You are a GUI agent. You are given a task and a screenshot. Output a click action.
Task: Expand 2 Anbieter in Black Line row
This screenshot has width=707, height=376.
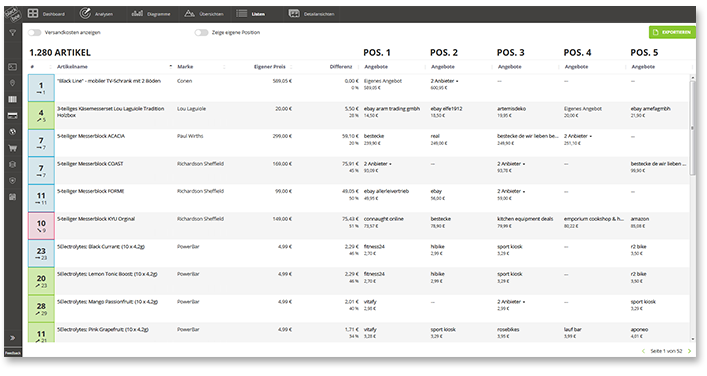(444, 81)
